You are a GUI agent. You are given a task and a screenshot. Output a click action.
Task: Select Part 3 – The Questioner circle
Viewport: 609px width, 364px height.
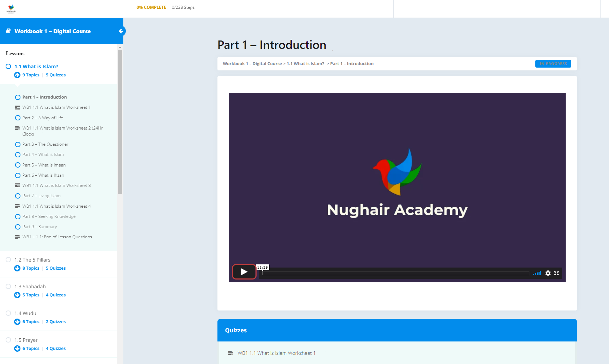(18, 144)
